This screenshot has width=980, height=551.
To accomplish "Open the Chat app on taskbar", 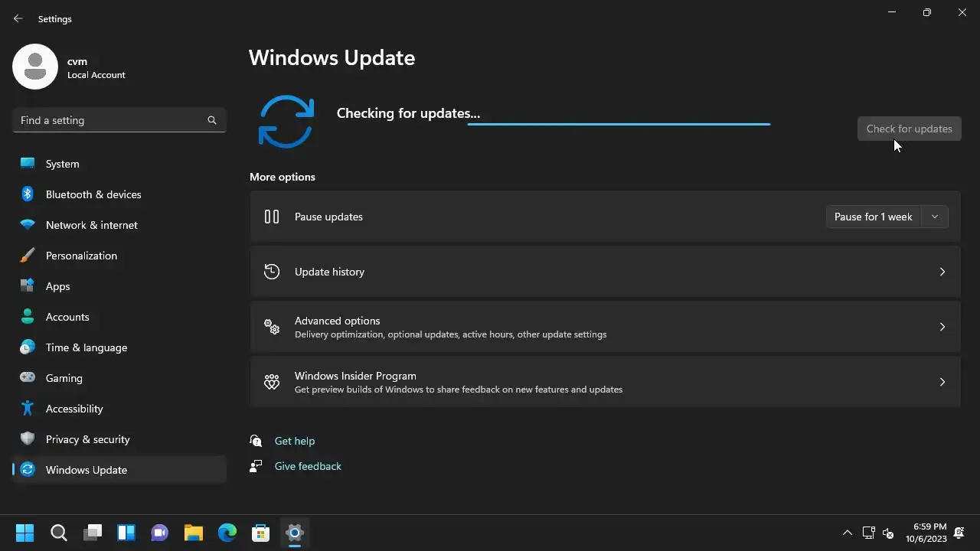I will 160,533.
